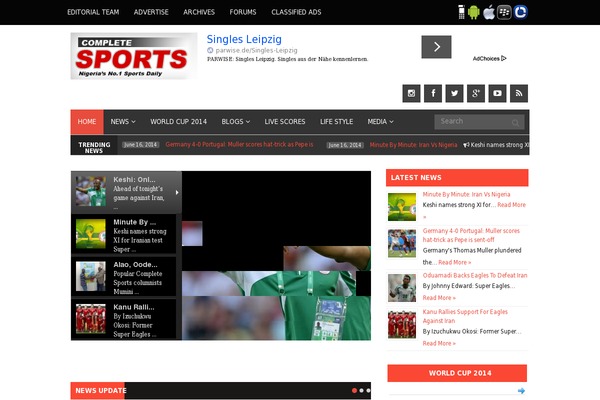This screenshot has height=400, width=600.
Task: Click the blue C app icon
Action: click(x=520, y=12)
